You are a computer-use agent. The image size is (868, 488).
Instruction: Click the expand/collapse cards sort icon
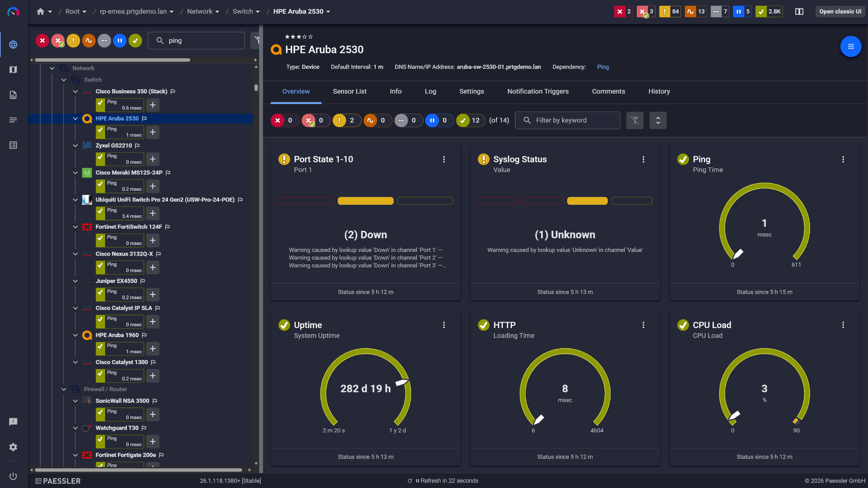click(x=658, y=120)
